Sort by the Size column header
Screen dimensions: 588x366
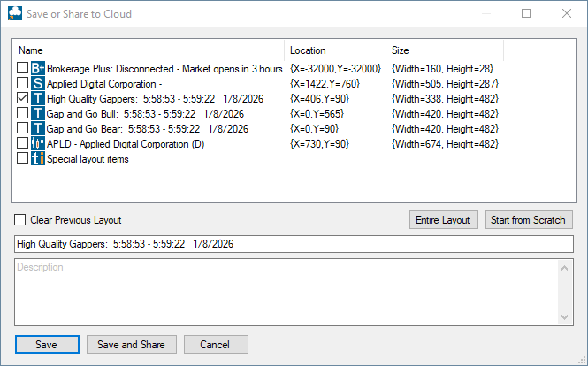445,50
